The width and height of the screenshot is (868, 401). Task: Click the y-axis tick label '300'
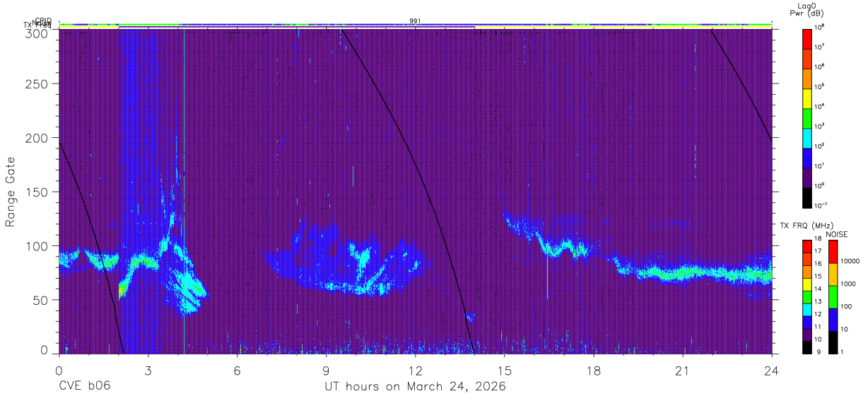[x=38, y=33]
